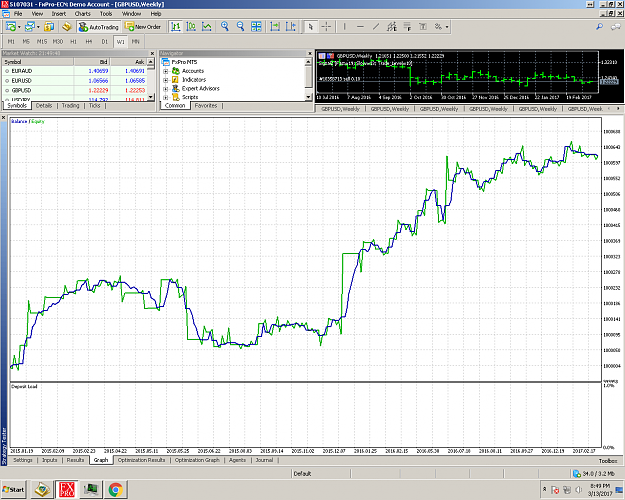The height and width of the screenshot is (500, 625).
Task: Click the New Order button
Action: pyautogui.click(x=143, y=27)
